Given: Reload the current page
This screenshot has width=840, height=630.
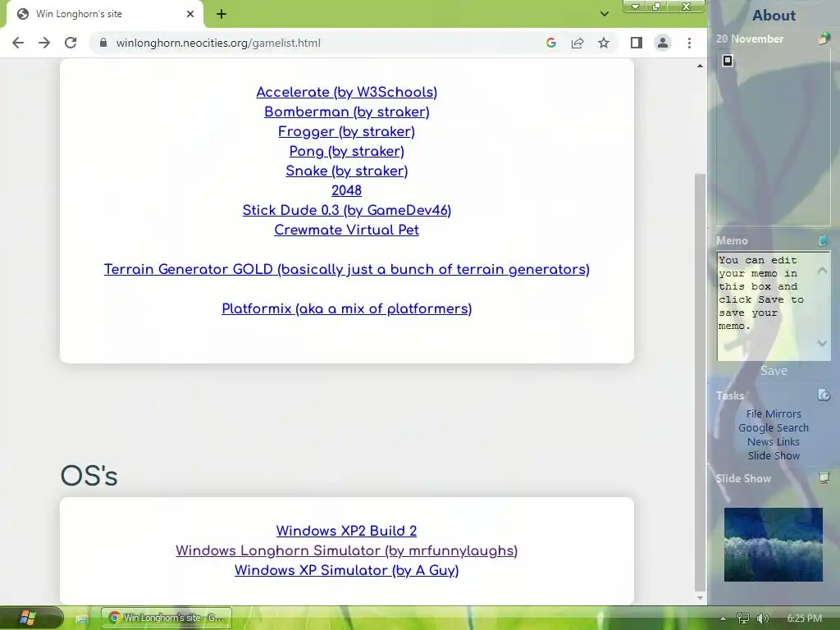Looking at the screenshot, I should pos(71,43).
